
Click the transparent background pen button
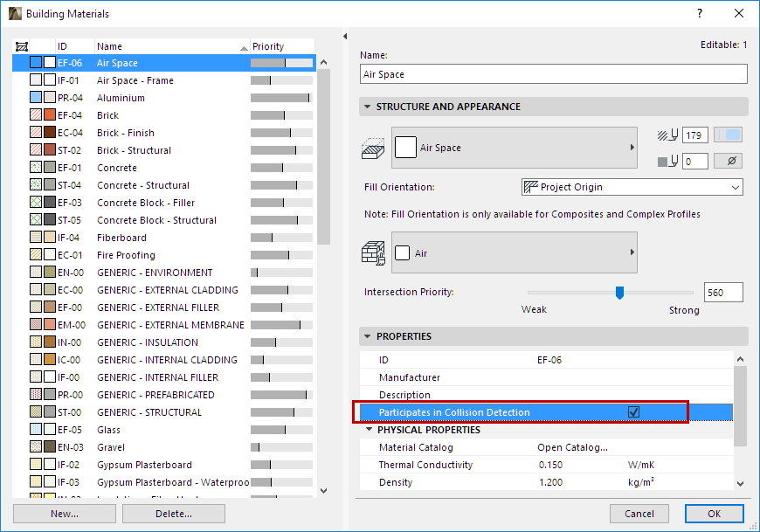pyautogui.click(x=728, y=161)
